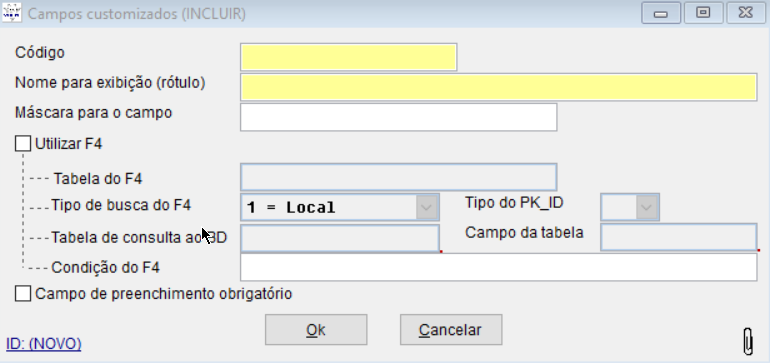The height and width of the screenshot is (363, 770).
Task: Enable the Utilizar F4 checkbox
Action: pyautogui.click(x=23, y=144)
